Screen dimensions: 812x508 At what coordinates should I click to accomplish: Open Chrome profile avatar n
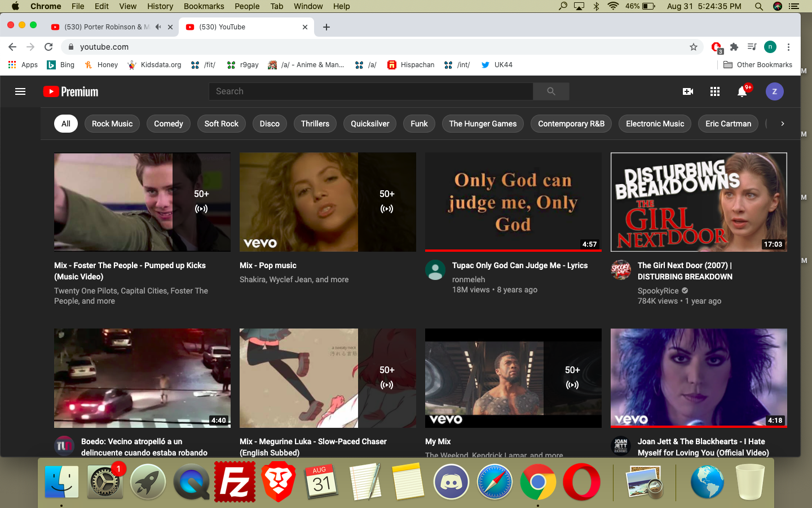(x=770, y=47)
